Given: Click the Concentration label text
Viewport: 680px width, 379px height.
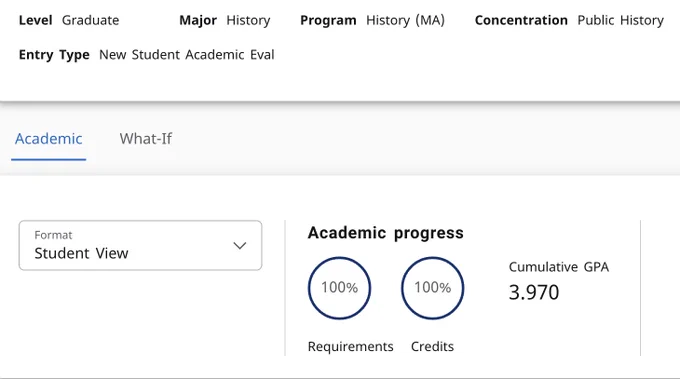Looking at the screenshot, I should point(521,20).
